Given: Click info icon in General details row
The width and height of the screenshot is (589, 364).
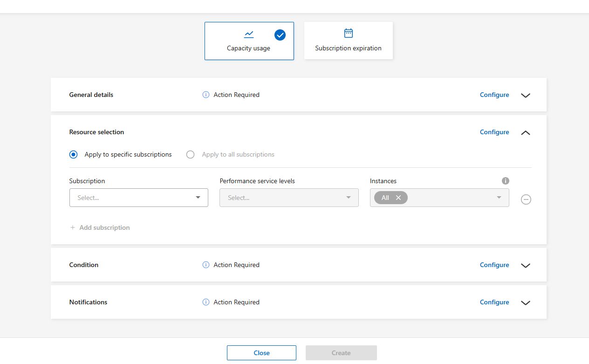Looking at the screenshot, I should pos(206,95).
